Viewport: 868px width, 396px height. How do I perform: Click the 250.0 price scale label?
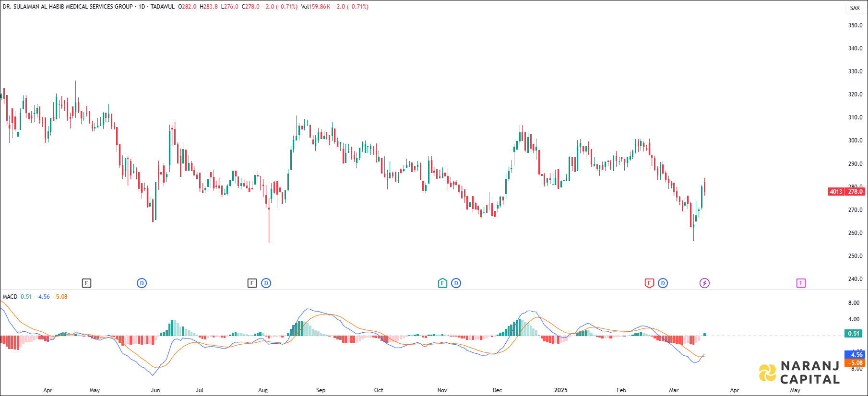(x=855, y=256)
